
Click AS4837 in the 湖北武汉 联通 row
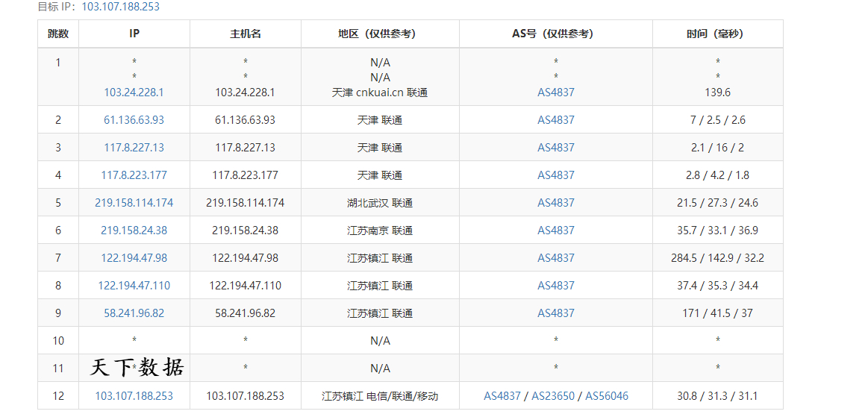click(556, 203)
